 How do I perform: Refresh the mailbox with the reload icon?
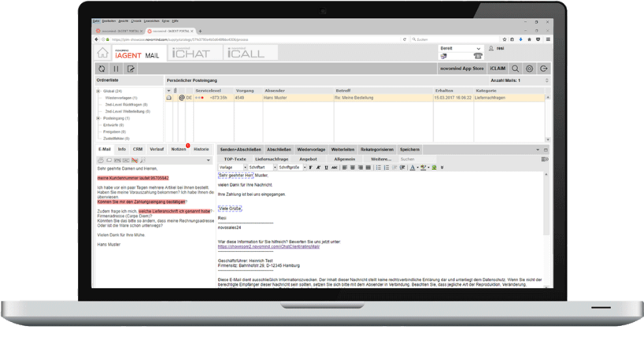pos(102,69)
